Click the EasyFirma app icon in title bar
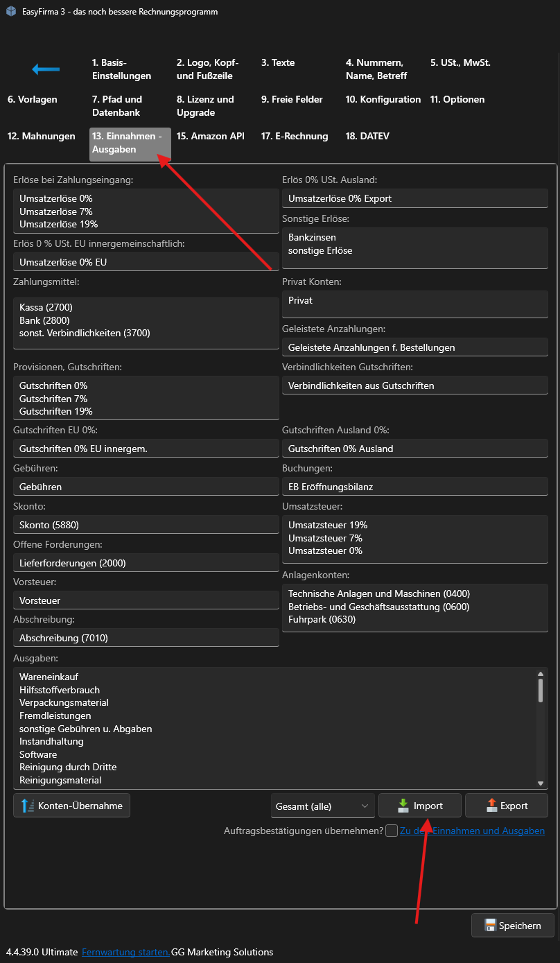 10,12
